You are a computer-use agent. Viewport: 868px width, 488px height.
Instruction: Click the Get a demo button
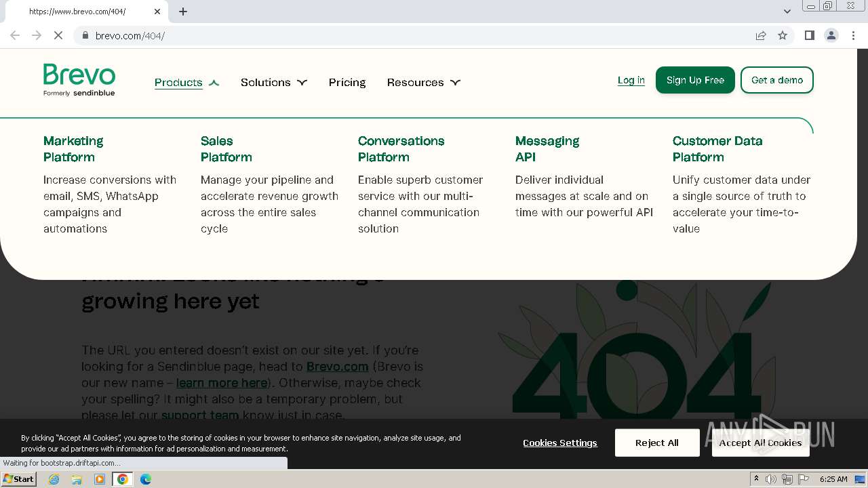777,80
